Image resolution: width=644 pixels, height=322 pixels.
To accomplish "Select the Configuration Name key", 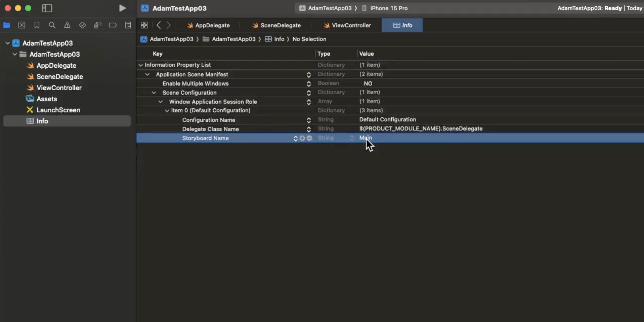I will pos(209,120).
